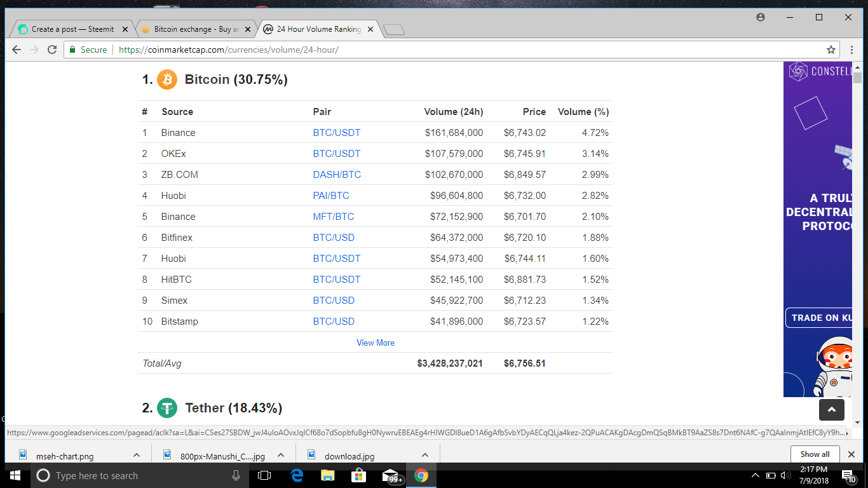Open HitBTC BTC/USDT pair link
Image resolution: width=868 pixels, height=488 pixels.
(x=337, y=280)
